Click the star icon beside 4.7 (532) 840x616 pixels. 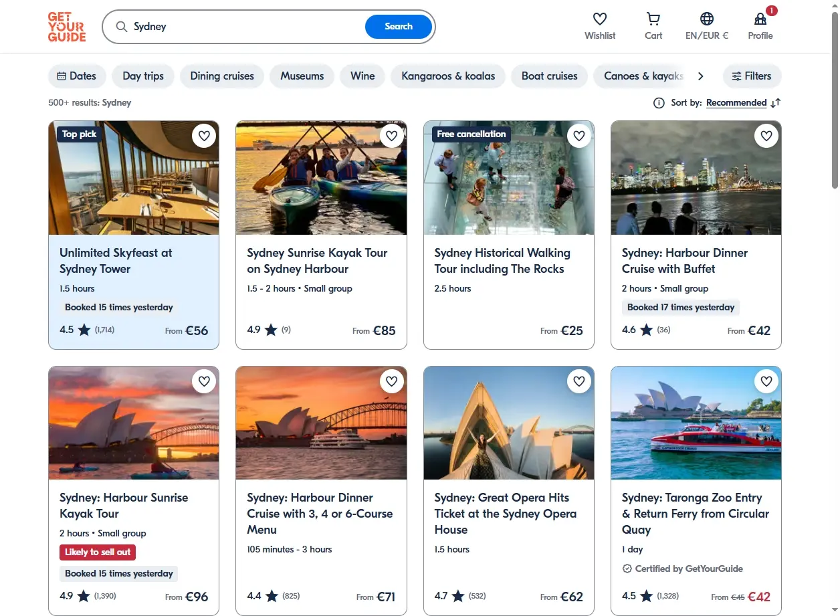(x=457, y=596)
